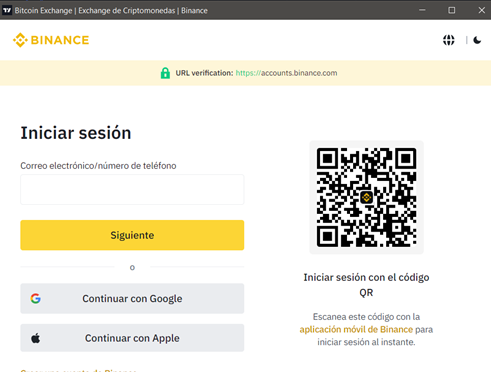Continue with Google sign-in
Image resolution: width=491 pixels, height=373 pixels.
[132, 298]
